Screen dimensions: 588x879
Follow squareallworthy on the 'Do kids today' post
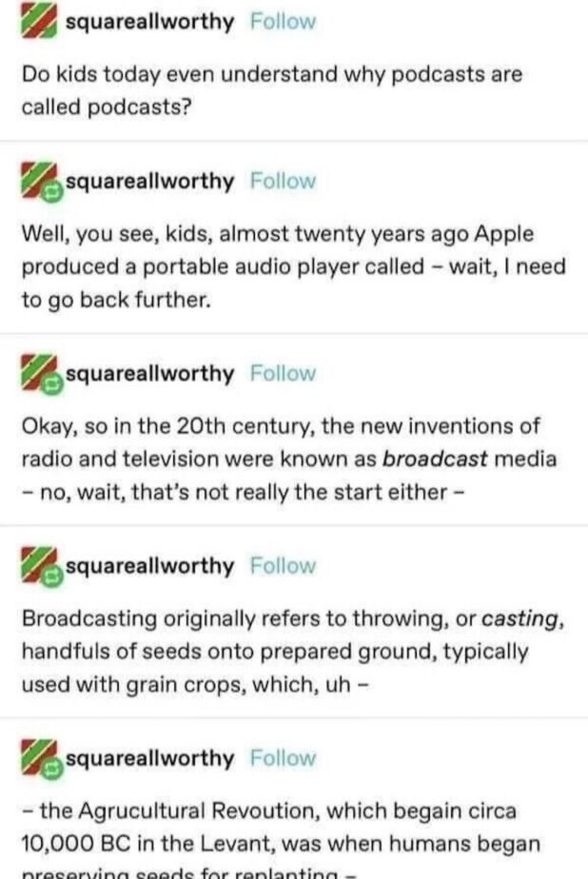(283, 22)
